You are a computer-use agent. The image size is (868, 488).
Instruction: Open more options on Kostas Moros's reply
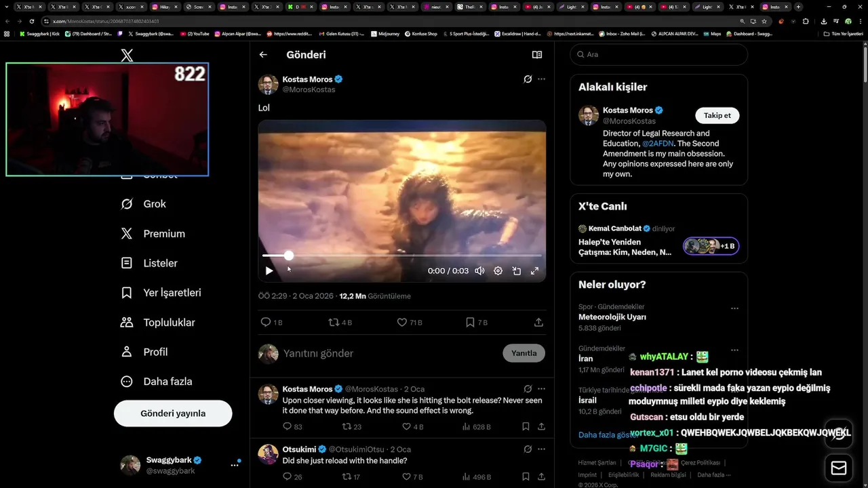click(x=541, y=389)
